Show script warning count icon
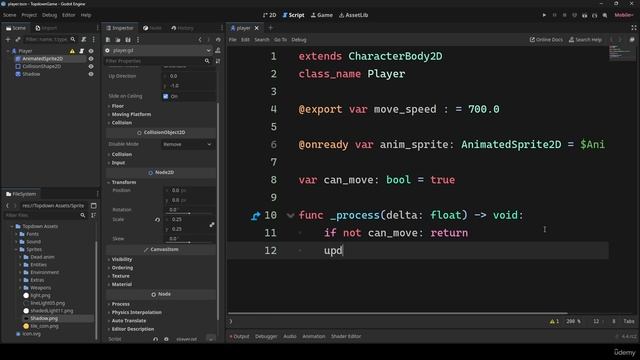The image size is (640, 360). pyautogui.click(x=554, y=321)
